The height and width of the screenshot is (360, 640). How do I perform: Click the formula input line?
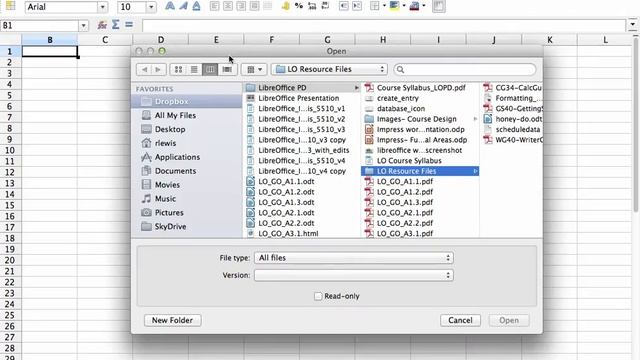pyautogui.click(x=384, y=25)
